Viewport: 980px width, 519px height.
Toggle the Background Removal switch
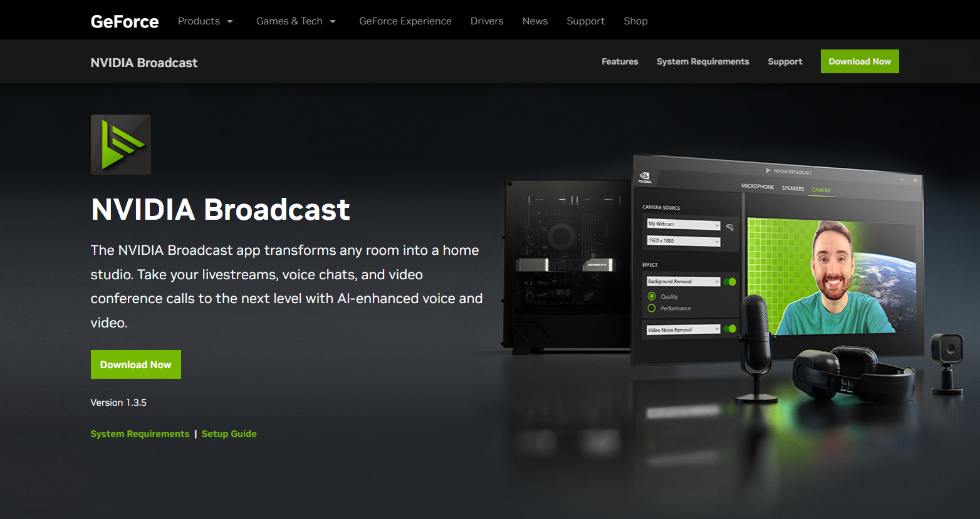point(730,282)
